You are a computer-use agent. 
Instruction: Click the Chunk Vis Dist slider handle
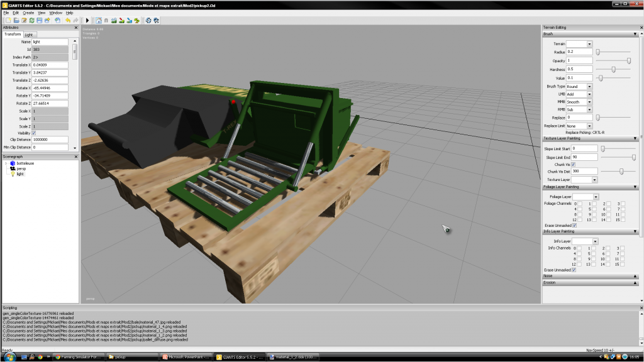tap(621, 172)
